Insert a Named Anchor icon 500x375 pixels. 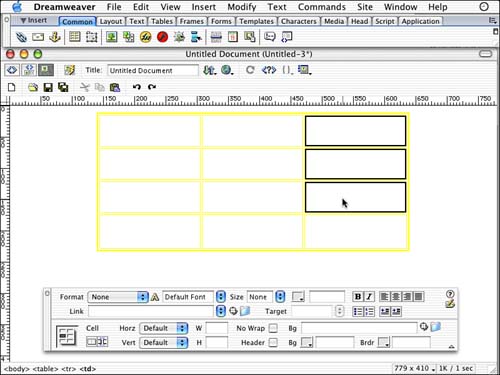pyautogui.click(x=55, y=37)
